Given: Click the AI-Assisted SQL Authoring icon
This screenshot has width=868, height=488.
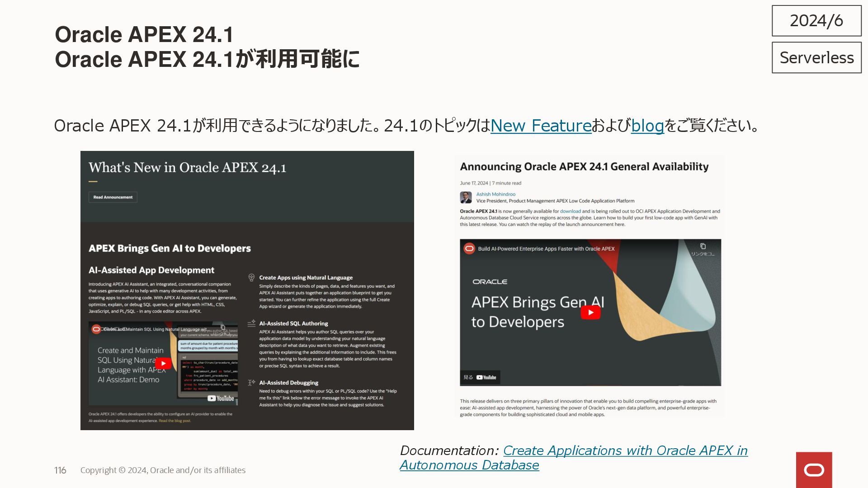Looking at the screenshot, I should coord(251,324).
